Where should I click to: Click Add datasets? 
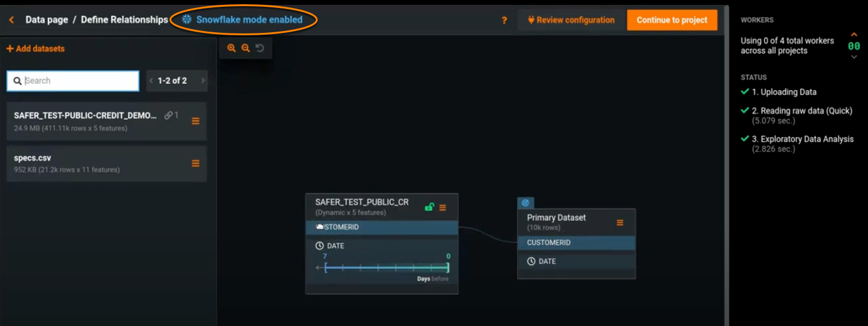click(35, 49)
